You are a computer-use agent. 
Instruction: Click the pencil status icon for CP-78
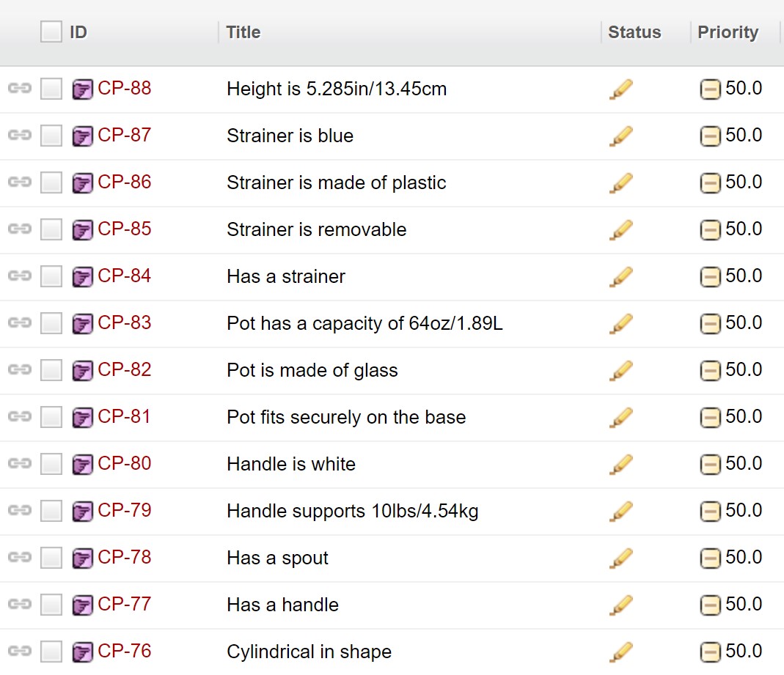[620, 558]
